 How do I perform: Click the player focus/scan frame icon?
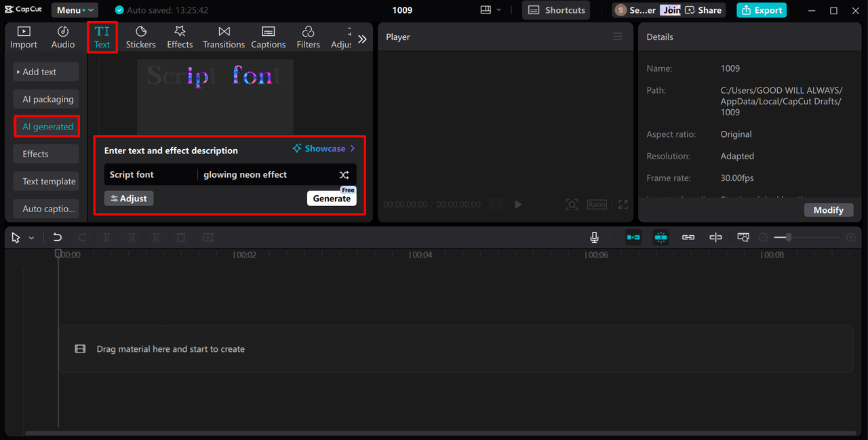[572, 204]
